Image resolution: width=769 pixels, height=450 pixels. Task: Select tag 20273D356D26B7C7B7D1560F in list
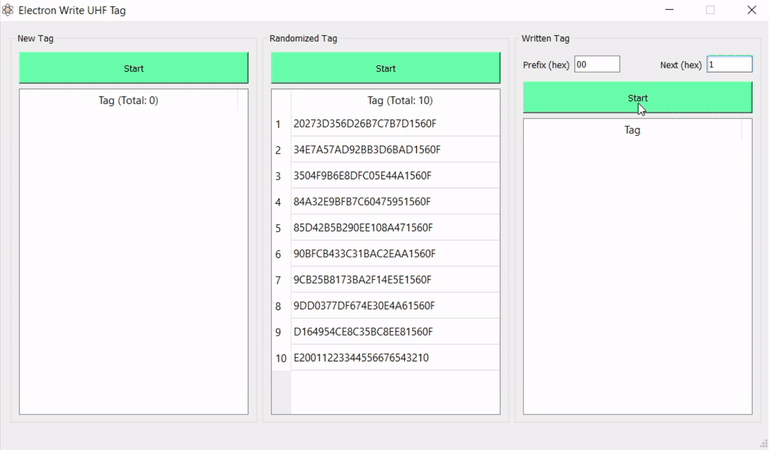[364, 124]
